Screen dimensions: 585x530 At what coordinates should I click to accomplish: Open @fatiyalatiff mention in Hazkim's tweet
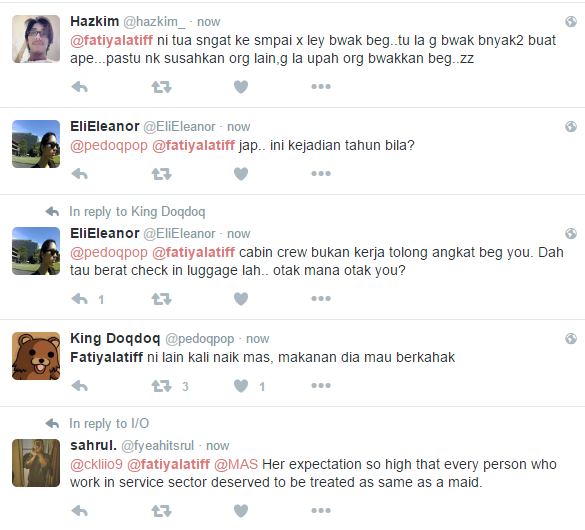tap(112, 40)
